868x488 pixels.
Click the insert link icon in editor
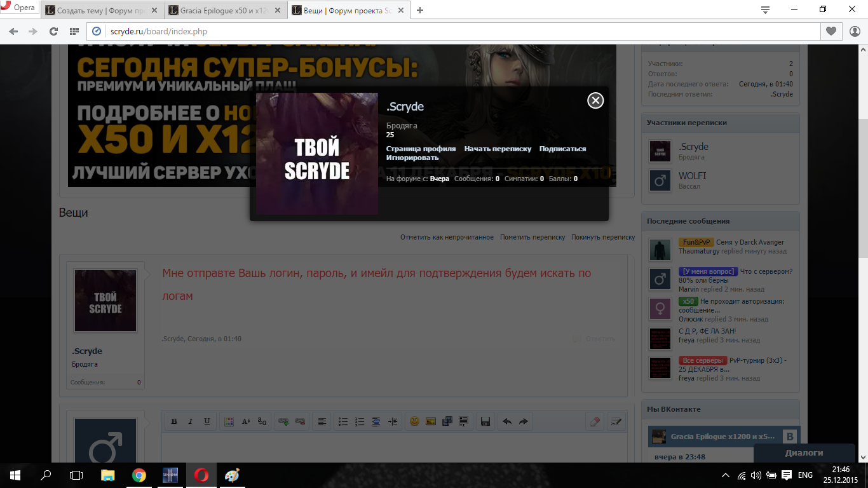[x=283, y=421]
